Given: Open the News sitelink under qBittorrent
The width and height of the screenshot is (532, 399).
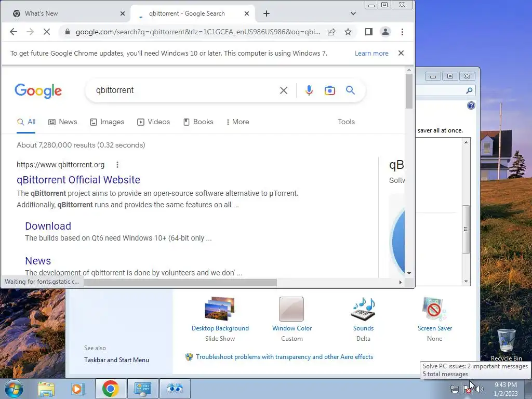Looking at the screenshot, I should 38,261.
